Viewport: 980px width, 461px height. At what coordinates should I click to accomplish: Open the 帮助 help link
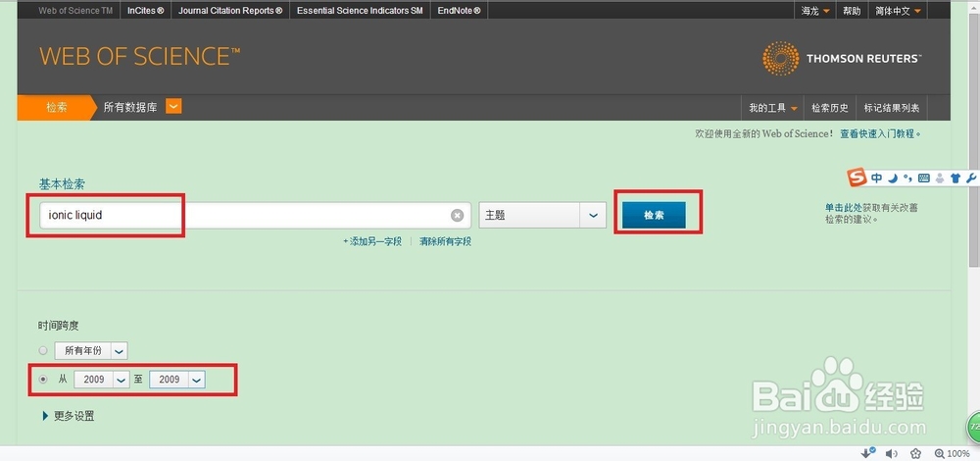click(852, 11)
